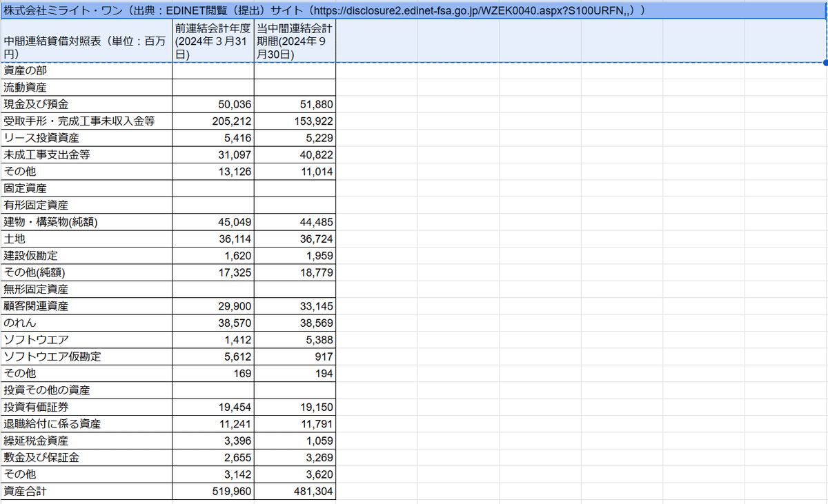The height and width of the screenshot is (504, 828).
Task: Select the のれん label cell
Action: pos(87,323)
